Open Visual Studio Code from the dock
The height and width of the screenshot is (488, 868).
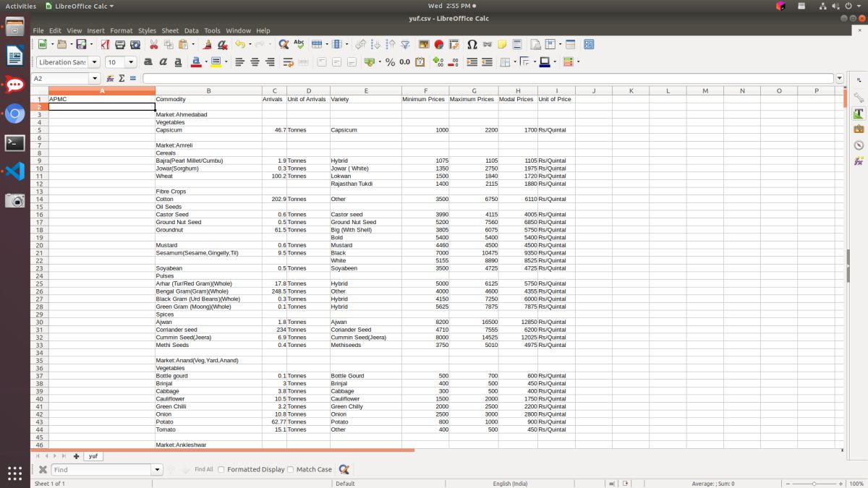14,171
